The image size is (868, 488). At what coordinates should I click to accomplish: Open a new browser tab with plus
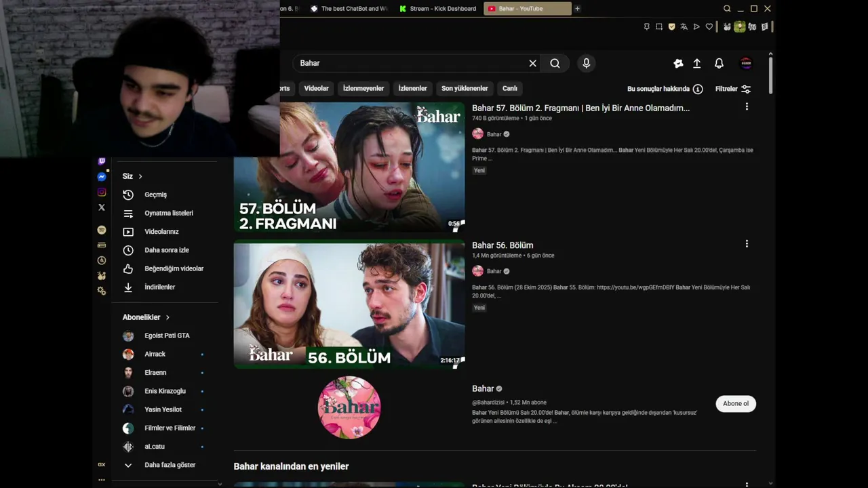[577, 9]
